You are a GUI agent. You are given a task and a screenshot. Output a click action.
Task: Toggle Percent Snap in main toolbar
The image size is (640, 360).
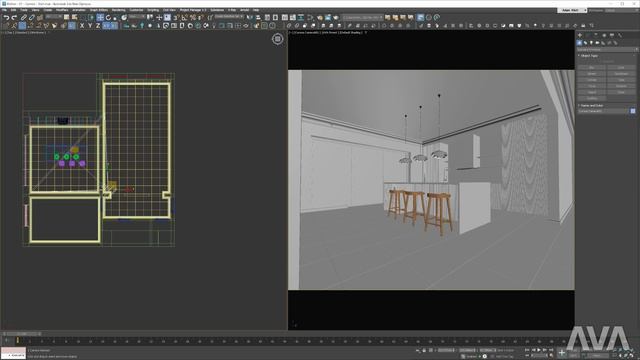(192, 18)
